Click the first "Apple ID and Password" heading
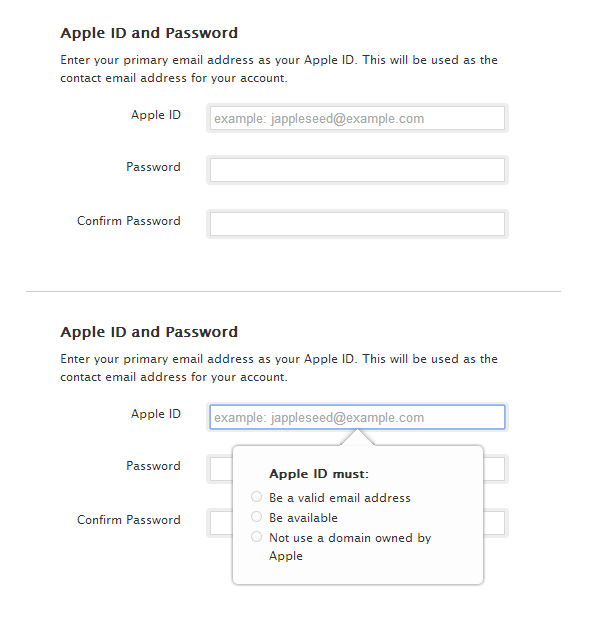This screenshot has width=590, height=624. coord(149,33)
